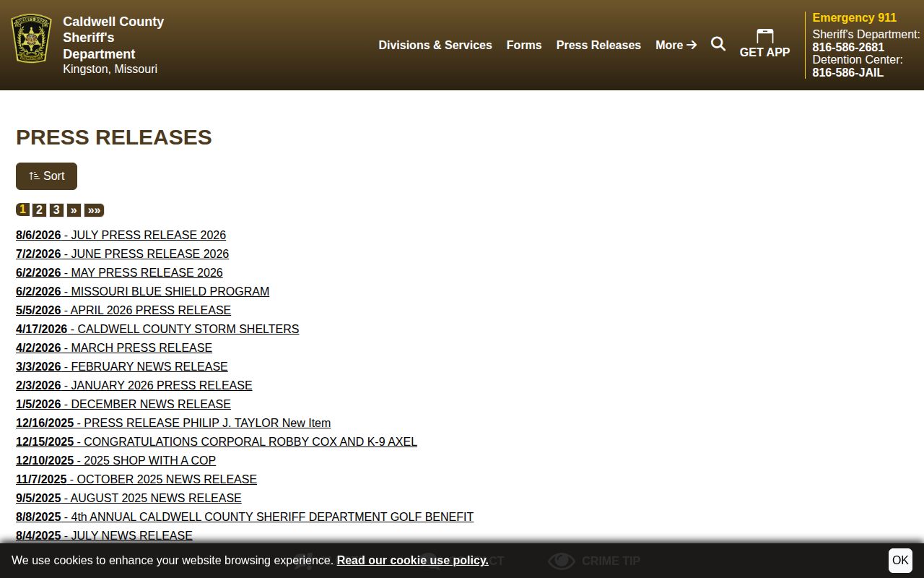
Task: Open PRESS RELEASE PHILIP J. TAYLOR
Action: pyautogui.click(x=173, y=423)
